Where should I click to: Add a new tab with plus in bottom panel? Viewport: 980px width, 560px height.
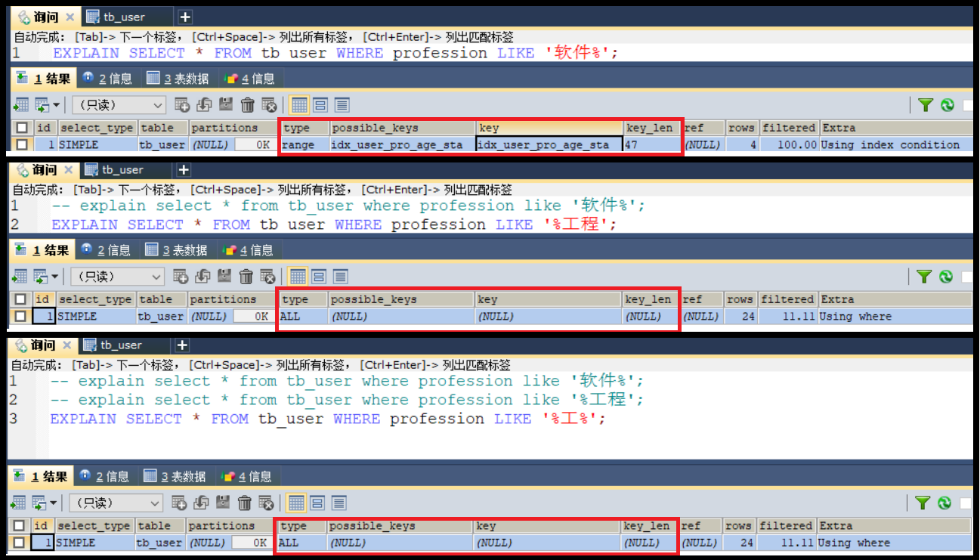[x=182, y=345]
